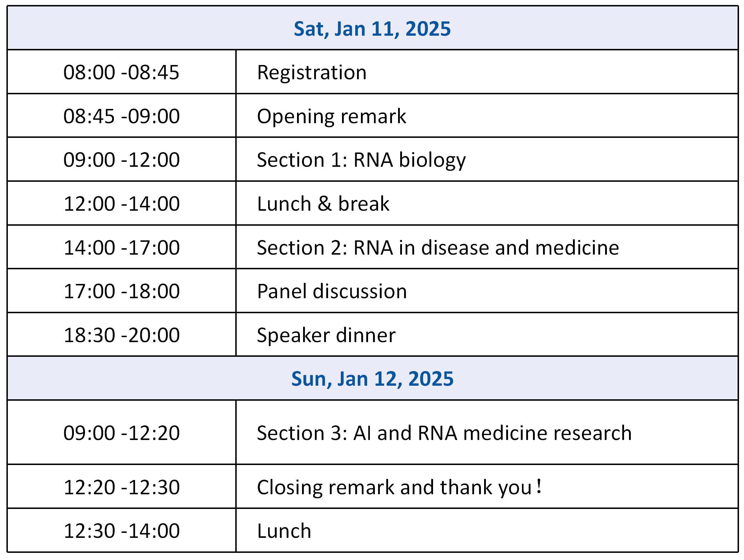Select Section 1: RNA biology
The height and width of the screenshot is (560, 744).
point(487,159)
